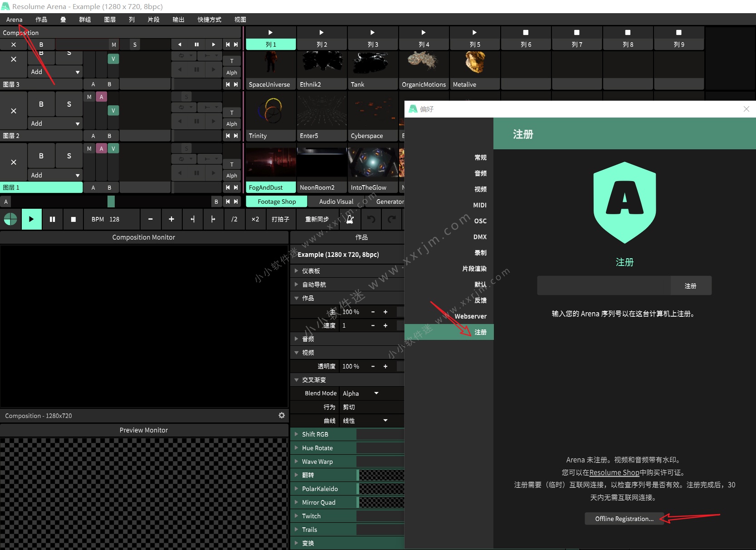Open the Add effect dropdown on 图层 1
Viewport: 756px width, 550px height.
tap(55, 175)
